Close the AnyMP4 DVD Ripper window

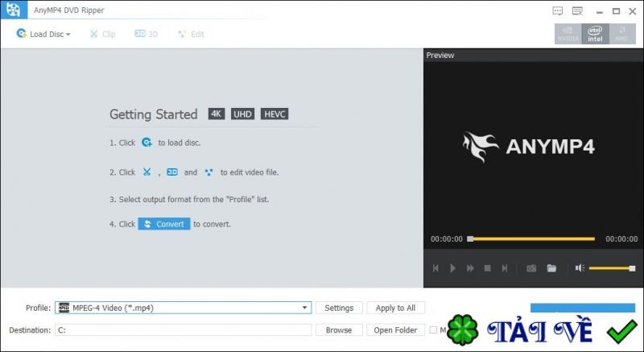click(x=633, y=11)
